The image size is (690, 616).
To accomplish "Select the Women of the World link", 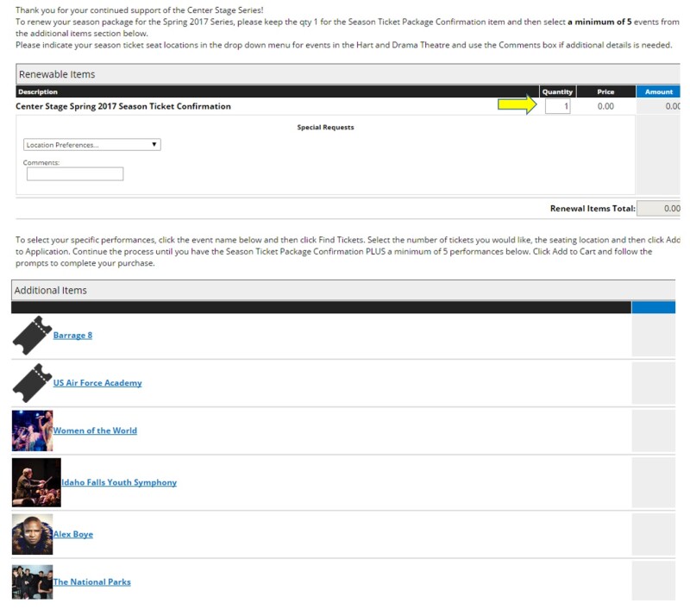I will tap(95, 431).
